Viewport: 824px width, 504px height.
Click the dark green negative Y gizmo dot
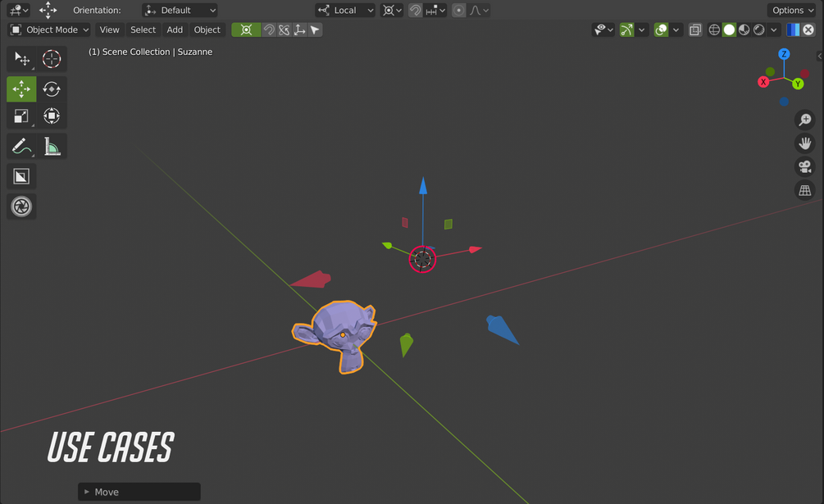(x=771, y=71)
